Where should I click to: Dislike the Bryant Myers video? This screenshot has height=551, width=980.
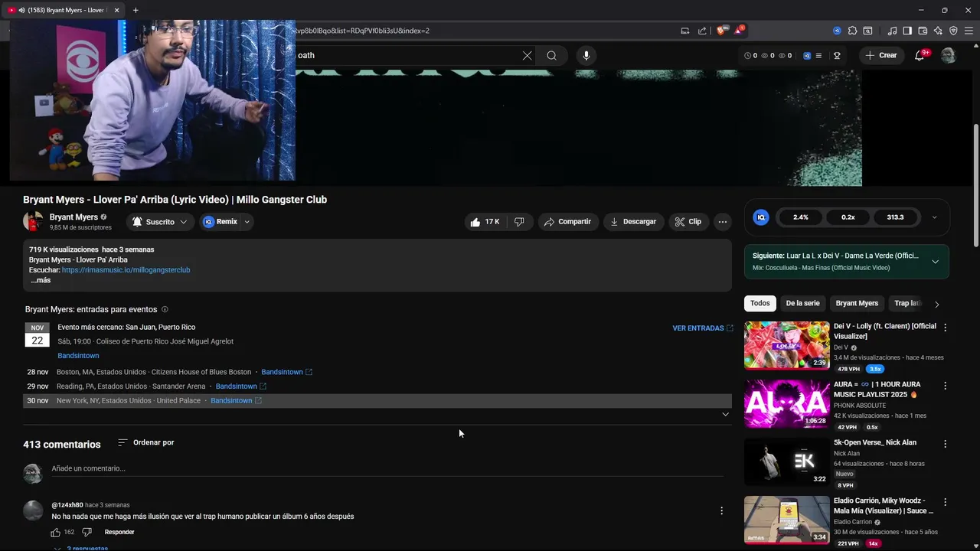tap(519, 222)
